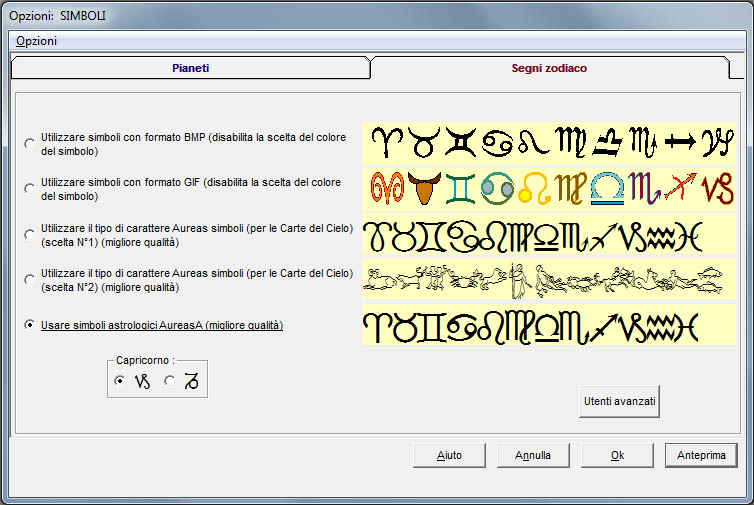This screenshot has width=754, height=505.
Task: Select the GIF format symbols radio button
Action: (x=30, y=189)
